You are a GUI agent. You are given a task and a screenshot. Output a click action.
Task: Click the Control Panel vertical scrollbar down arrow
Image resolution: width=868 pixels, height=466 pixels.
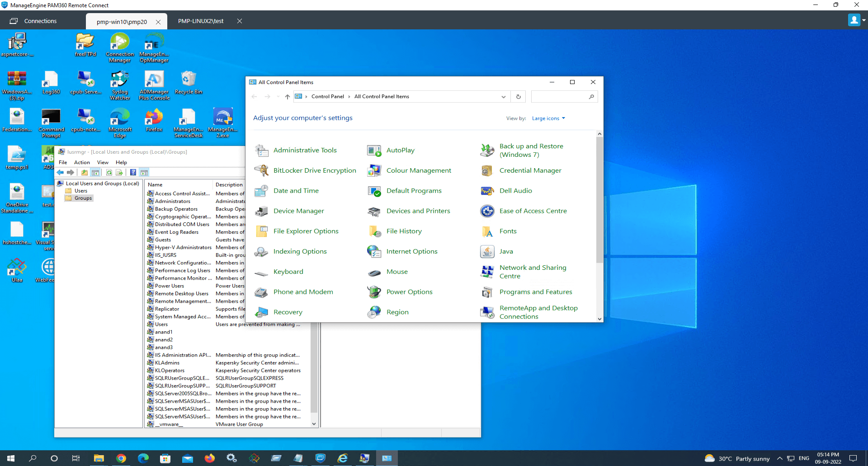tap(599, 319)
